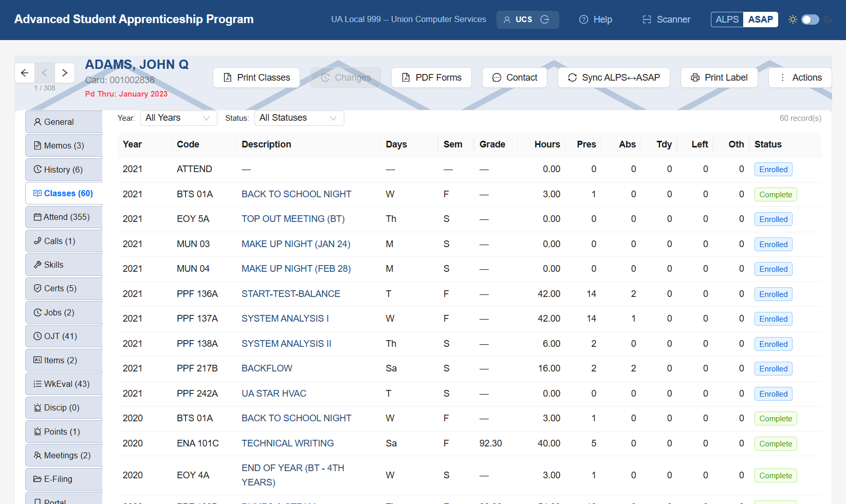
Task: Open the Memos (3) tab
Action: coord(64,146)
